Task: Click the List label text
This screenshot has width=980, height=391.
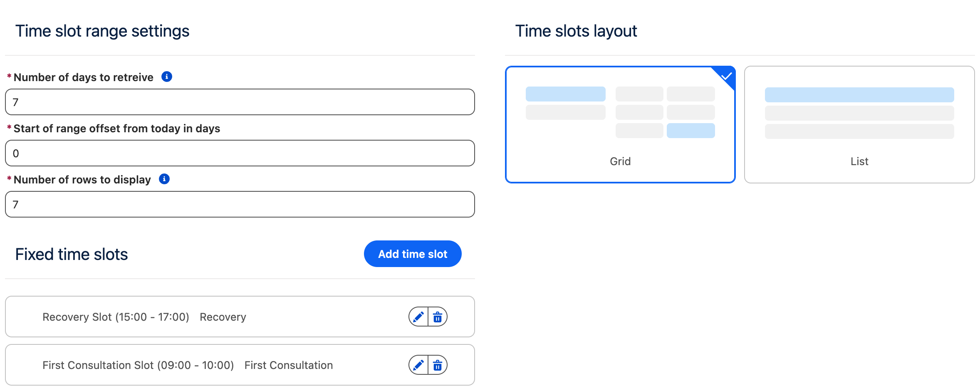Action: pyautogui.click(x=859, y=161)
